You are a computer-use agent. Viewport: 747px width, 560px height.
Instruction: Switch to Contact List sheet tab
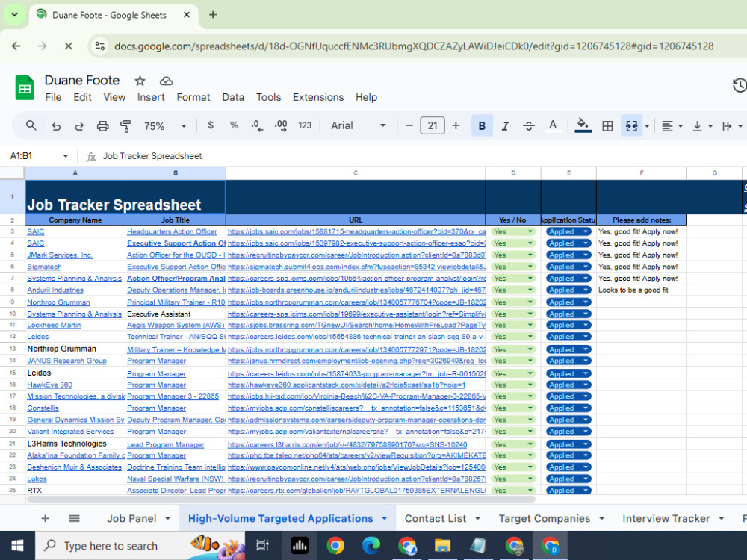point(435,518)
